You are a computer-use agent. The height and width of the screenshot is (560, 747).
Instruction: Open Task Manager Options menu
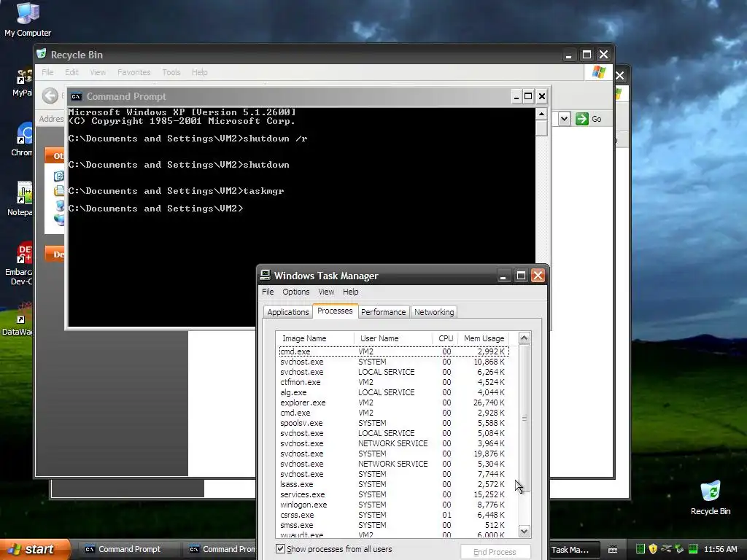[x=296, y=292]
